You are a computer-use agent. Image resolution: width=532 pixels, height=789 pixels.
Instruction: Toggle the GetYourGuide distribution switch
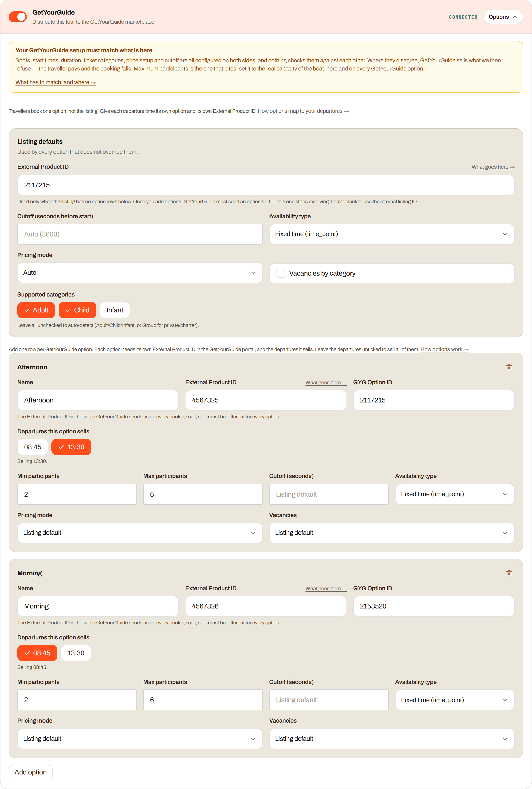tap(18, 17)
